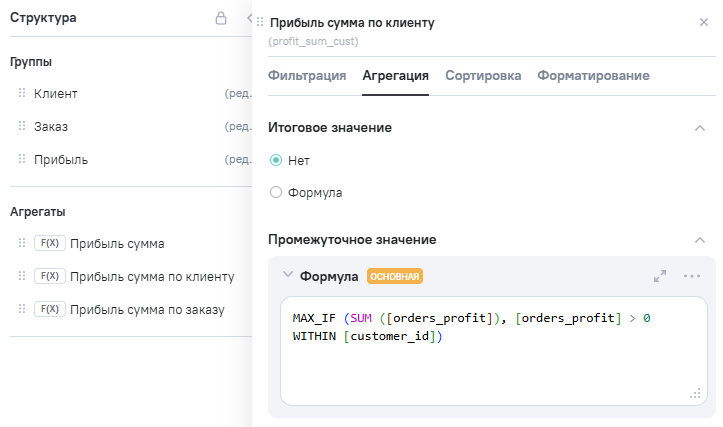Viewport: 723px width, 427px height.
Task: Select Прибыль сумма по клиенту aggregate
Action: pyautogui.click(x=152, y=276)
